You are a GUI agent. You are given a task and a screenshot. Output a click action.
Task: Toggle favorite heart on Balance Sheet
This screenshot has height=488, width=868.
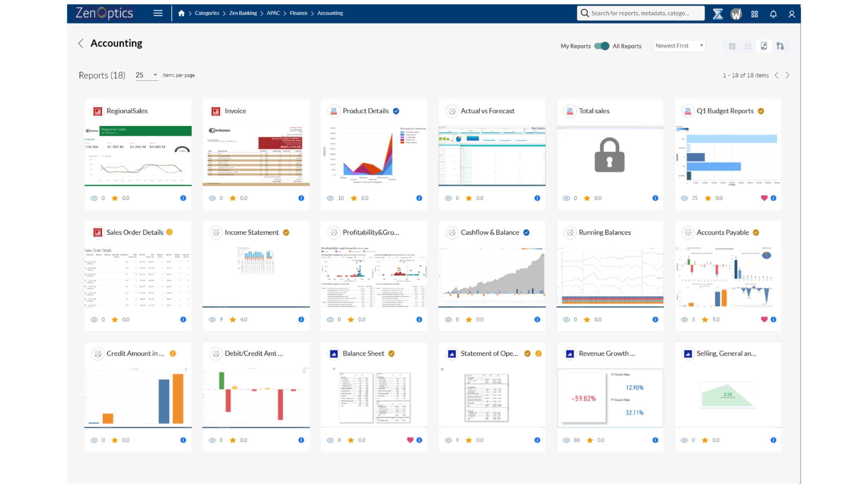pyautogui.click(x=410, y=440)
